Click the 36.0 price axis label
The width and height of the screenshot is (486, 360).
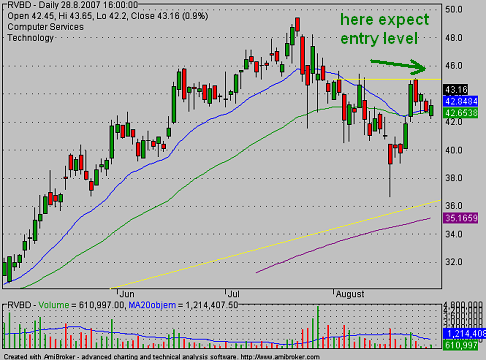pyautogui.click(x=454, y=206)
